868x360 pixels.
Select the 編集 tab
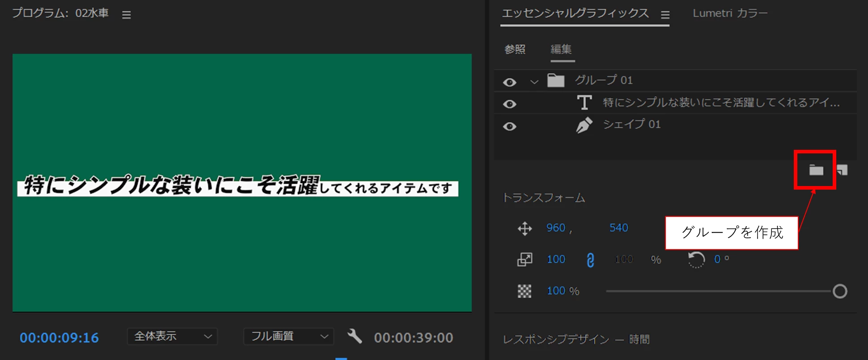561,49
